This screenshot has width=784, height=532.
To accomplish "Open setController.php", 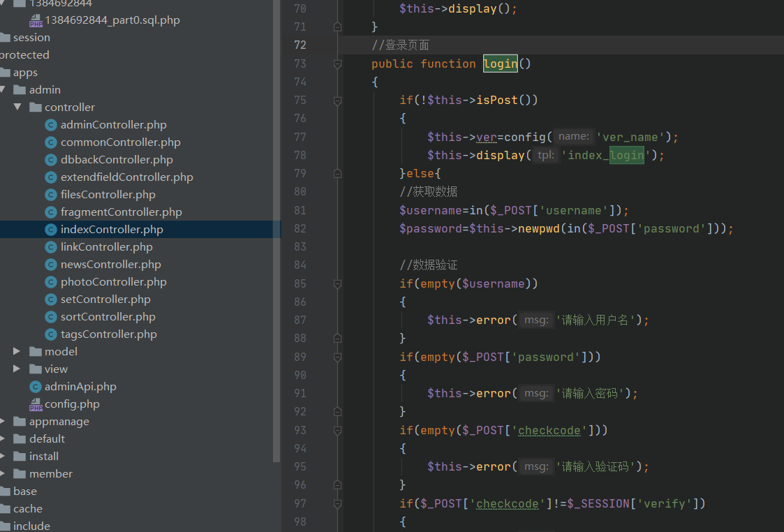I will pos(105,300).
